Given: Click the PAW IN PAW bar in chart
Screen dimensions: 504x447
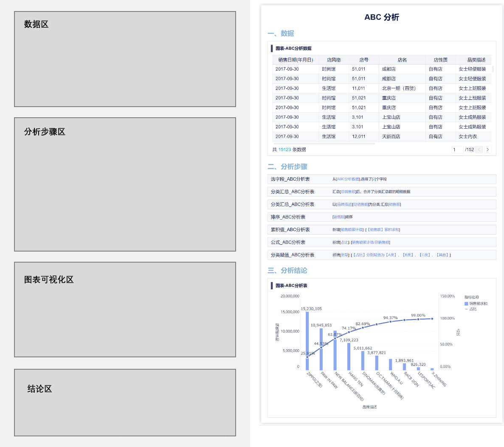Looking at the screenshot, I should pyautogui.click(x=321, y=349).
